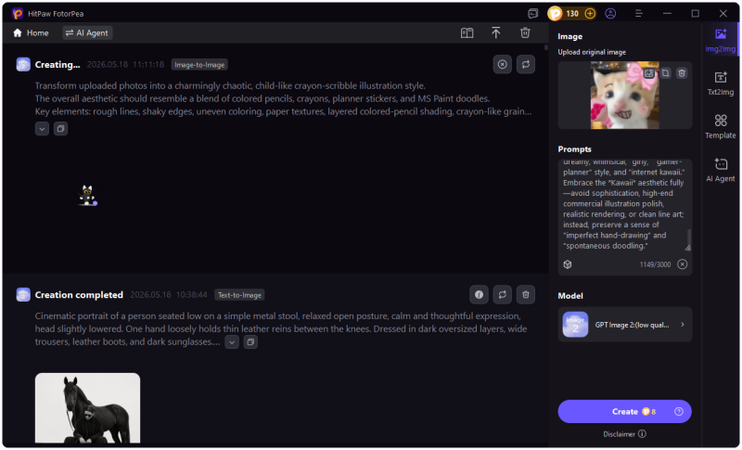Cancel the Creating task with the X circle
742x450 pixels.
click(x=502, y=64)
